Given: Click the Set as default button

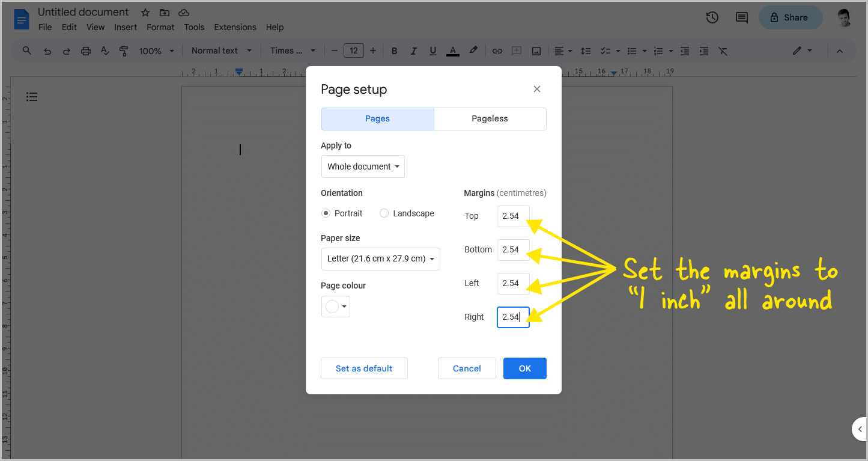Looking at the screenshot, I should tap(364, 368).
